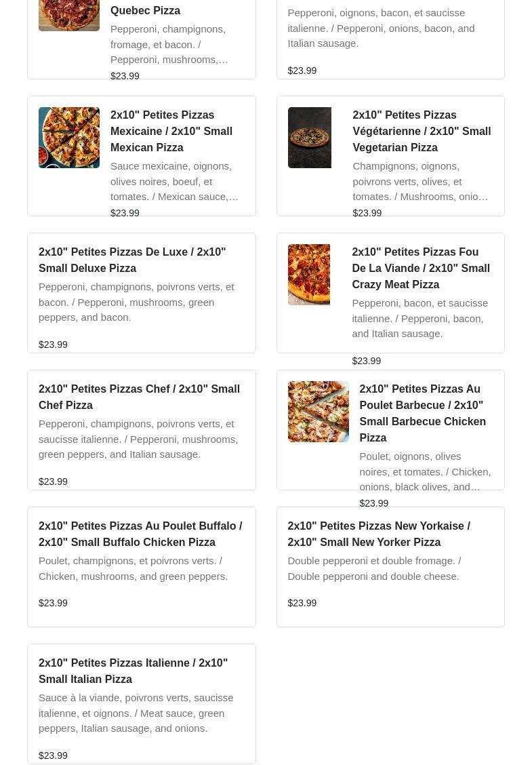
Task: Open the New Yorker double pepperoni description
Action: click(375, 569)
